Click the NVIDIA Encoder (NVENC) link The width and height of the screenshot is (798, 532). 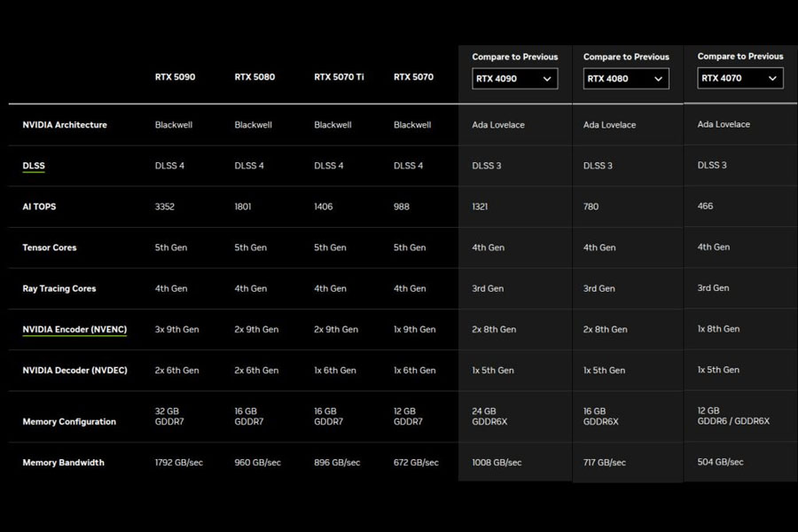pyautogui.click(x=74, y=329)
